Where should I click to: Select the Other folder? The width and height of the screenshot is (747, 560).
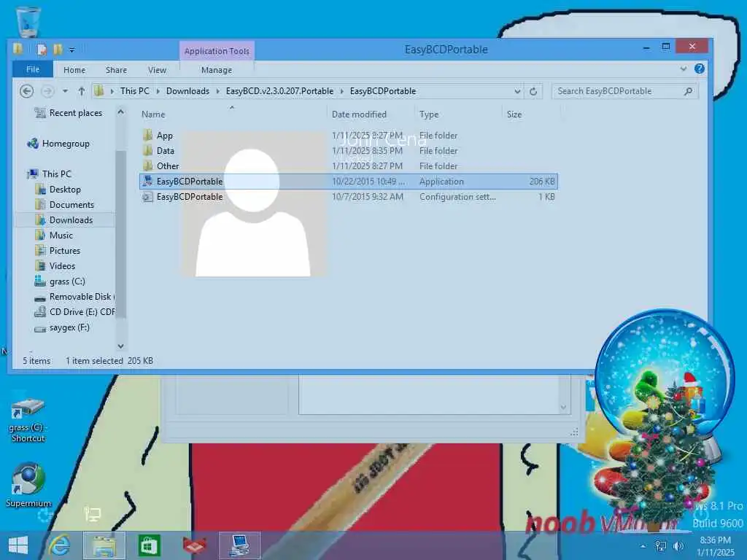348,166
